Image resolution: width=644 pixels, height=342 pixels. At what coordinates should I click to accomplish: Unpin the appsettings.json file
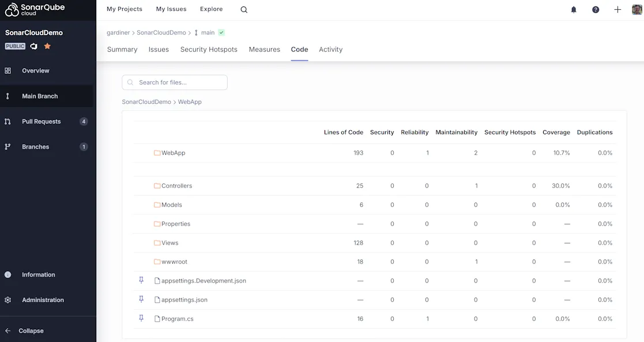[141, 299]
